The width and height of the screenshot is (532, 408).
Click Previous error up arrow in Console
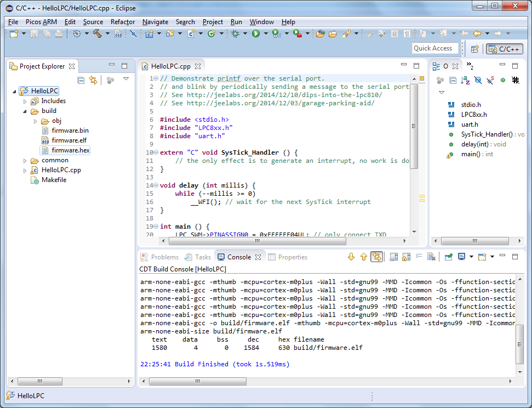click(364, 257)
